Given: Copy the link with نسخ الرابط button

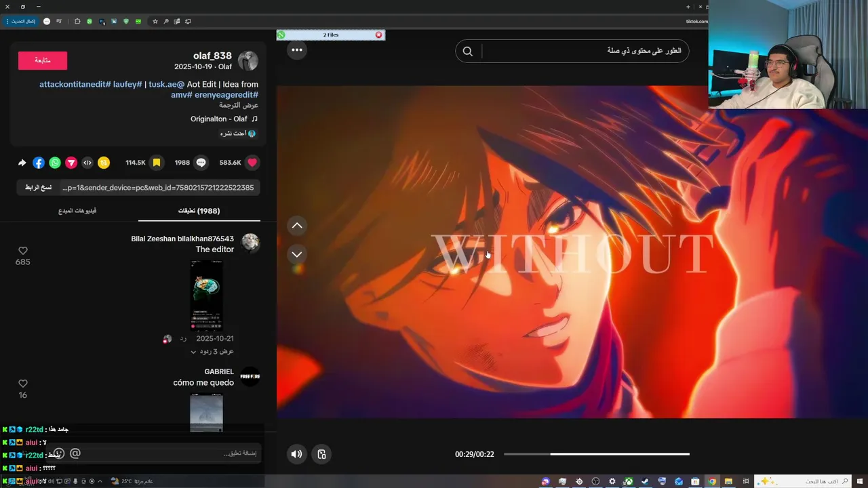Looking at the screenshot, I should (38, 188).
